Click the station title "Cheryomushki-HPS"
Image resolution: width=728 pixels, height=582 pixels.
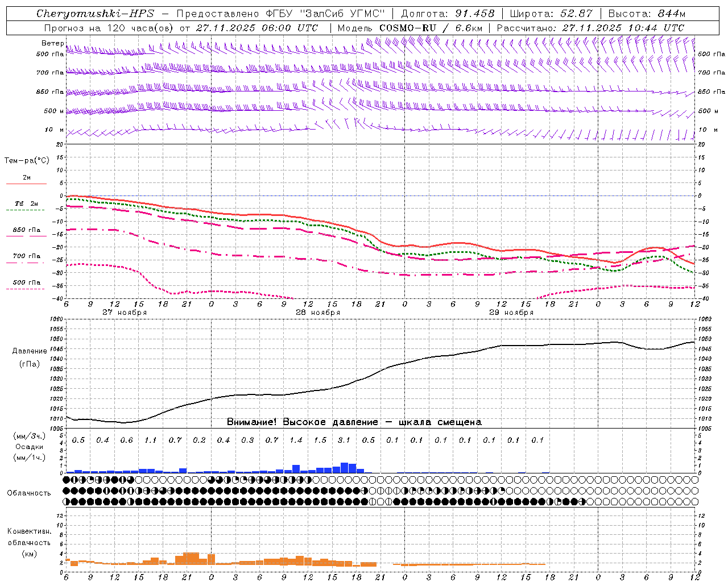coord(95,14)
